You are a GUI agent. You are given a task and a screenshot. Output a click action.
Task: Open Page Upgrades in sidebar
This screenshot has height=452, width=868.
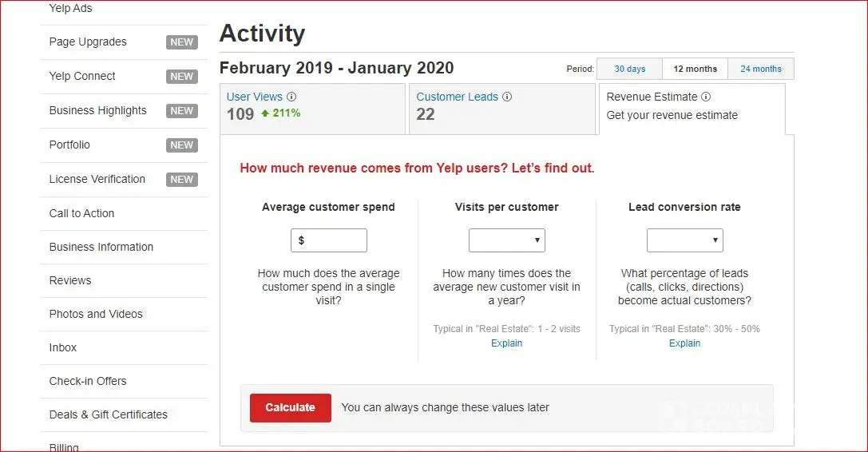click(x=88, y=42)
